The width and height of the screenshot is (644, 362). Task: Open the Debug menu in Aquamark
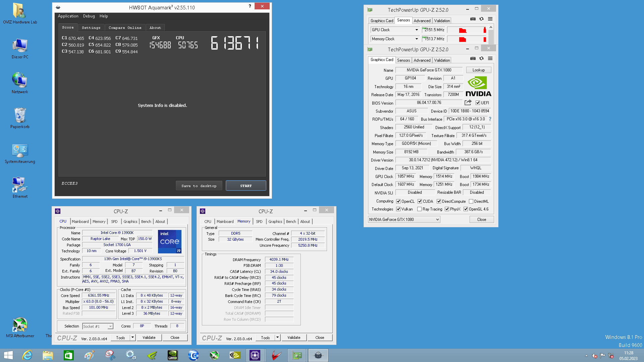[x=89, y=16]
